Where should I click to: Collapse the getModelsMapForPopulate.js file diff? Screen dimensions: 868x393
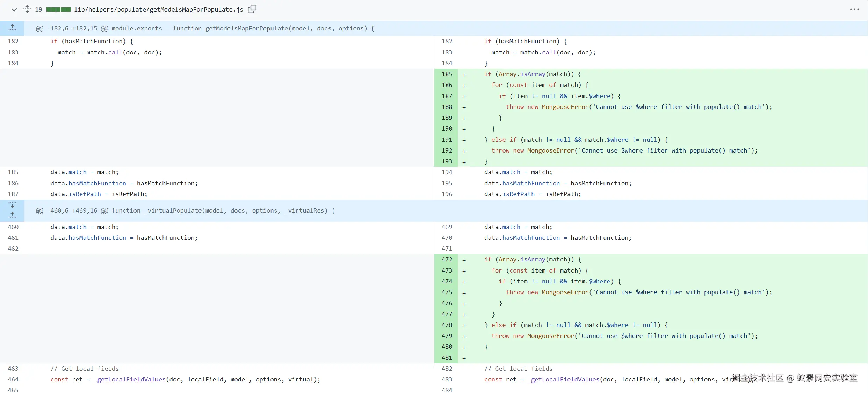pos(14,9)
